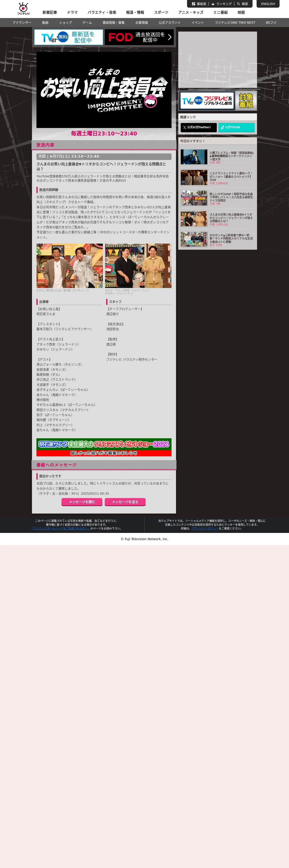Open the 番組表 program guide icon link
This screenshot has width=289, height=868.
(199, 4)
